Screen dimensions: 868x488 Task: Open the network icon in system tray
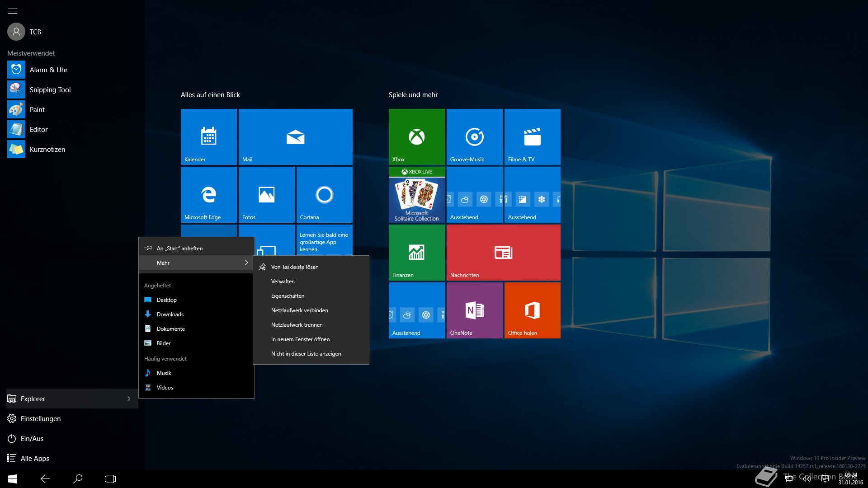pos(789,479)
